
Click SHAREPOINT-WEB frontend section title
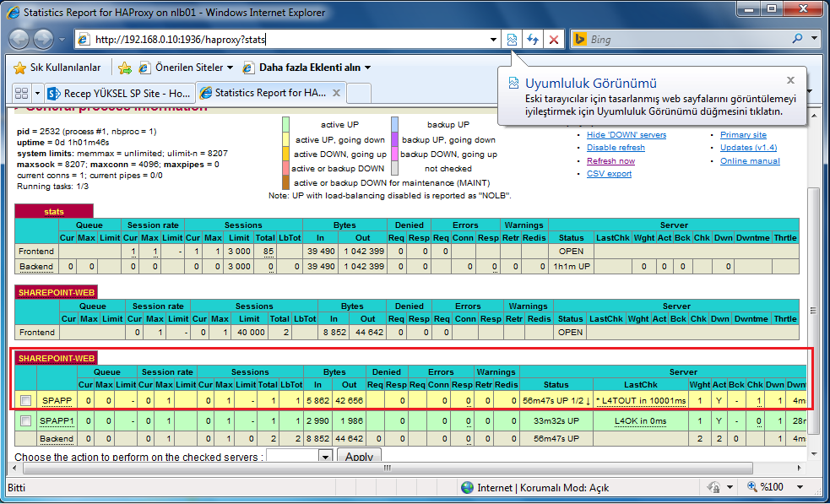pyautogui.click(x=56, y=292)
